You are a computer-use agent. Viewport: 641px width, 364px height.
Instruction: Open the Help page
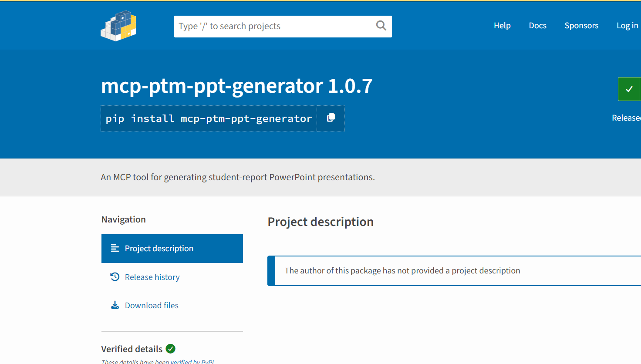click(x=502, y=26)
